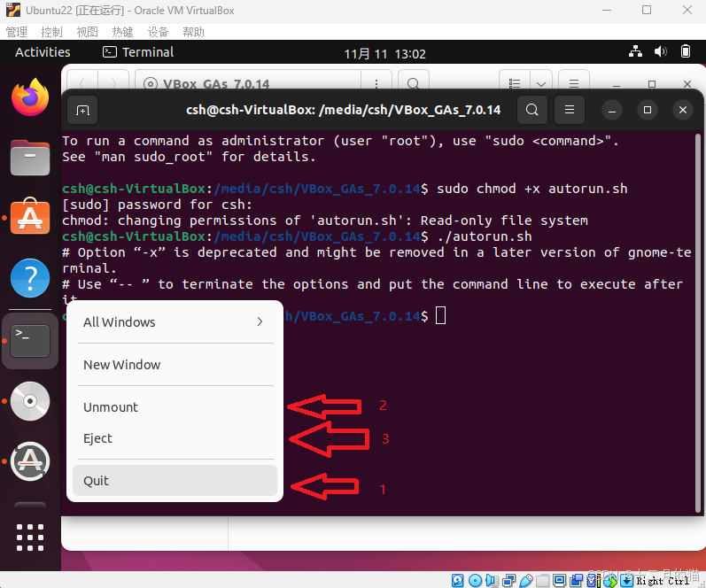Image resolution: width=706 pixels, height=588 pixels.
Task: Open the 控制 menu in VirtualBox
Action: point(51,32)
